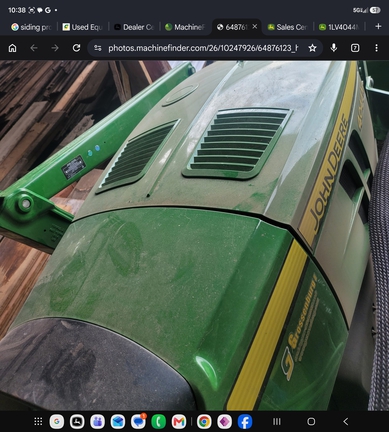The width and height of the screenshot is (389, 432).
Task: Tap the John Deere tractor photo
Action: coord(194,235)
